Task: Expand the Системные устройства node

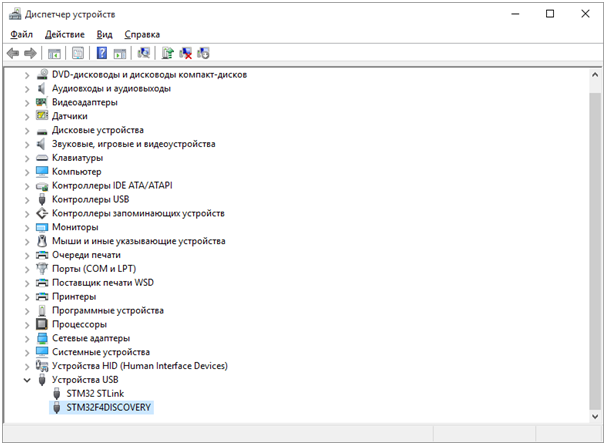Action: [27, 352]
